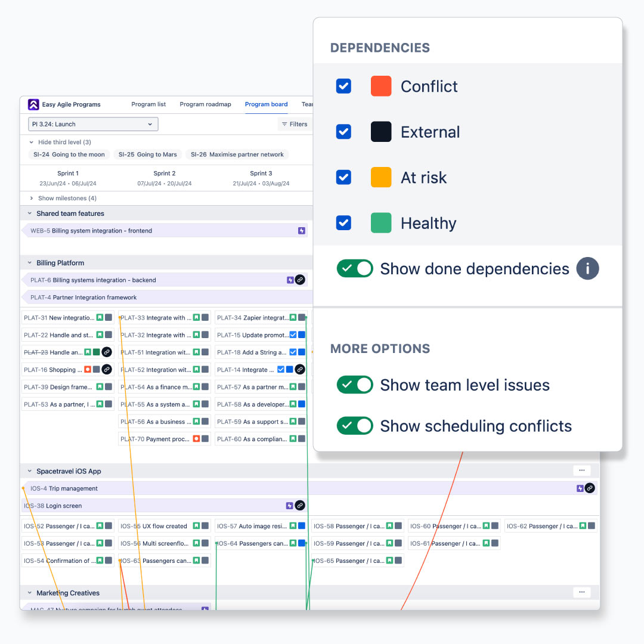Image resolution: width=644 pixels, height=644 pixels.
Task: Switch to Program list tab
Action: (x=148, y=104)
